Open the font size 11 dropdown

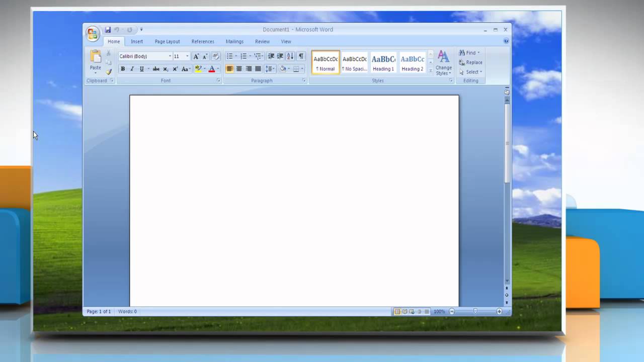coord(187,56)
